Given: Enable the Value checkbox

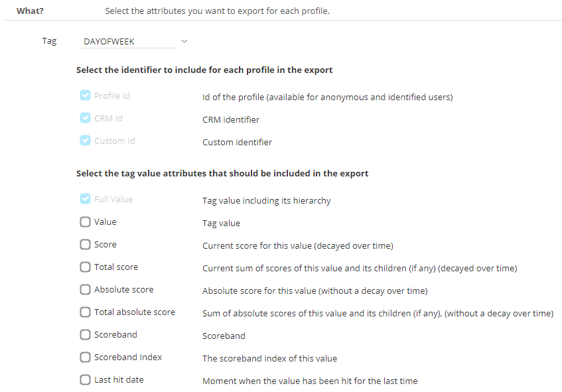Looking at the screenshot, I should pyautogui.click(x=85, y=222).
